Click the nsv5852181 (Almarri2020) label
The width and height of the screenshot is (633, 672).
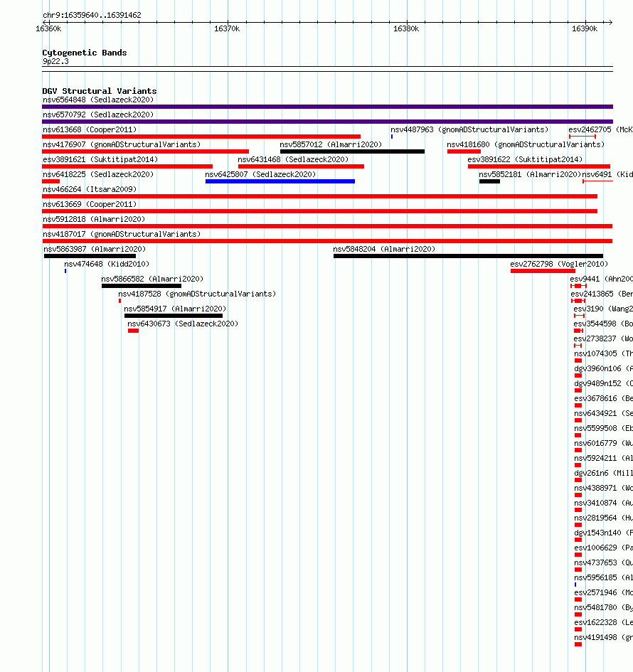530,174
